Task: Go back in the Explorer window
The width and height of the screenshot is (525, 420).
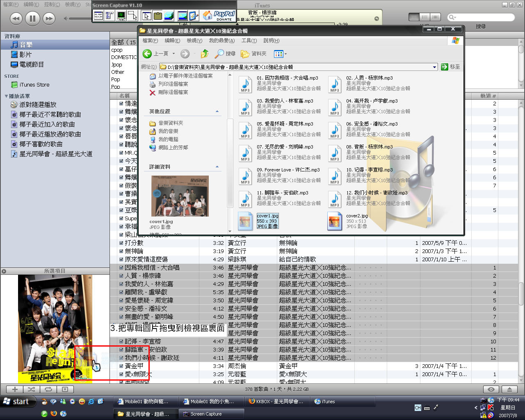Action: click(x=155, y=54)
